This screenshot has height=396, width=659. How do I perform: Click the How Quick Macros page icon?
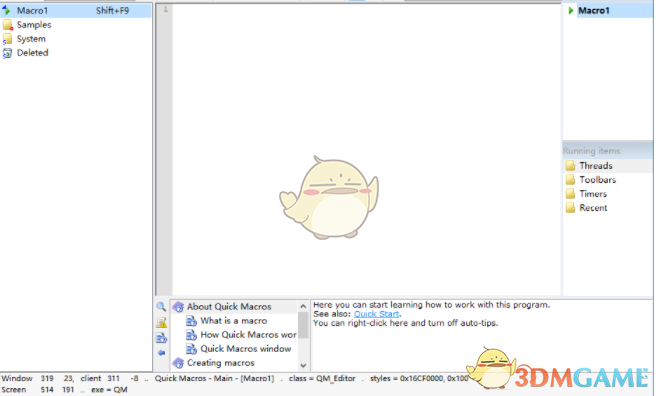point(191,335)
